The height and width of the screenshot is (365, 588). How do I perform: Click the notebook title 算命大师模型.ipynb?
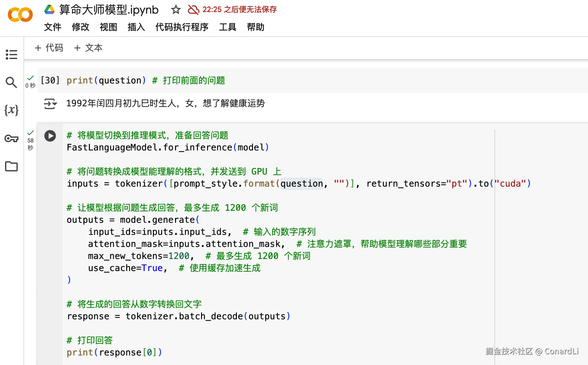[109, 10]
